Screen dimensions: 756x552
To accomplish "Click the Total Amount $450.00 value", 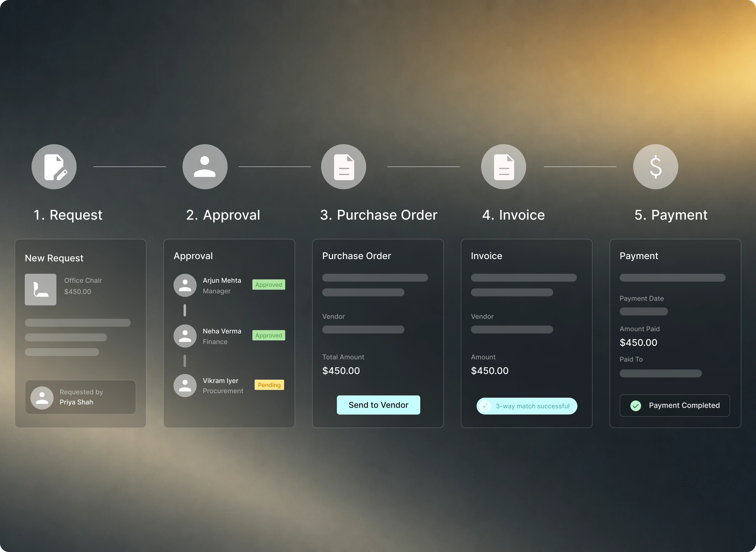I will pyautogui.click(x=341, y=371).
